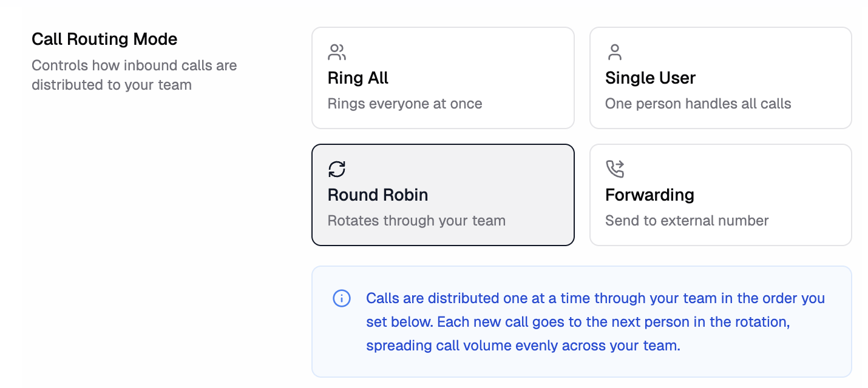Click the Ring All people icon
The image size is (868, 388).
[336, 52]
